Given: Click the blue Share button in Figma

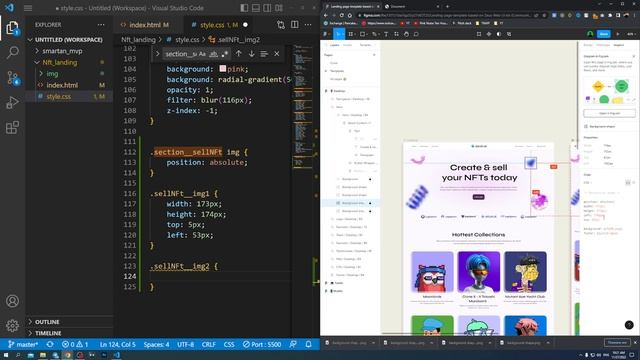Looking at the screenshot, I should click(604, 34).
